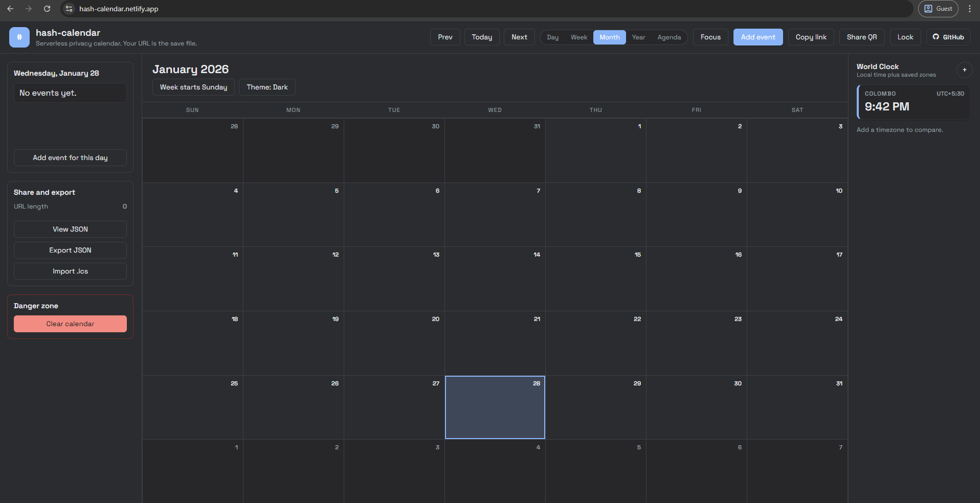Clear calendar in Danger zone
The image size is (980, 503).
[70, 324]
